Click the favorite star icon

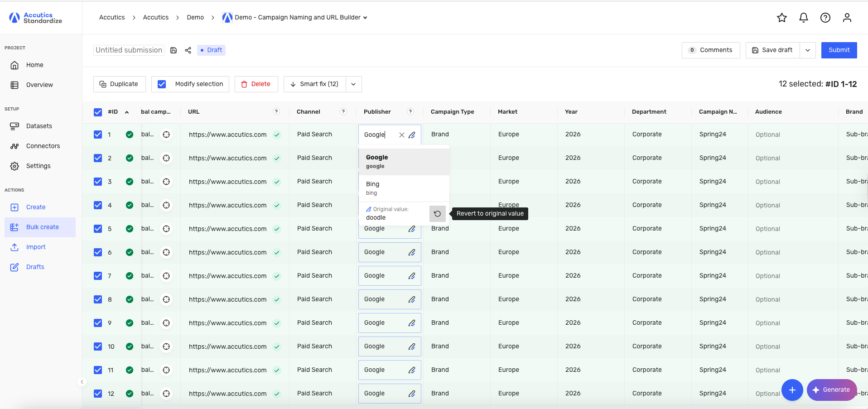[x=781, y=18]
